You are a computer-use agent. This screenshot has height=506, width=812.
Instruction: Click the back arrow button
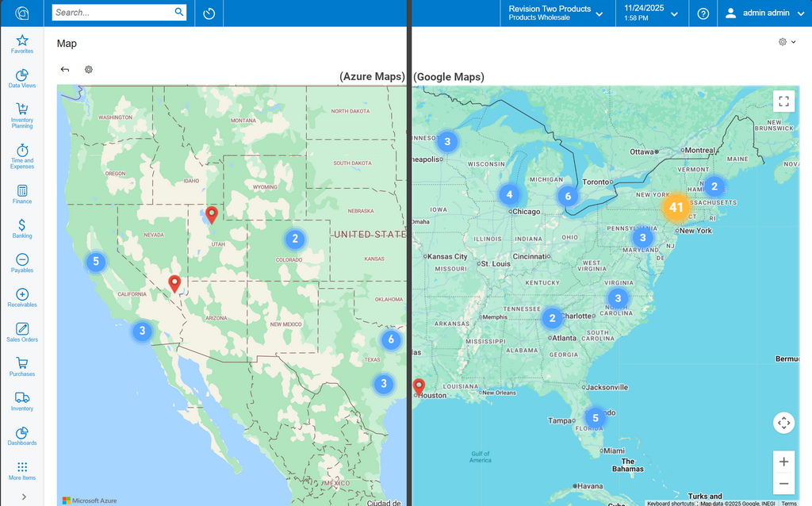[x=65, y=70]
